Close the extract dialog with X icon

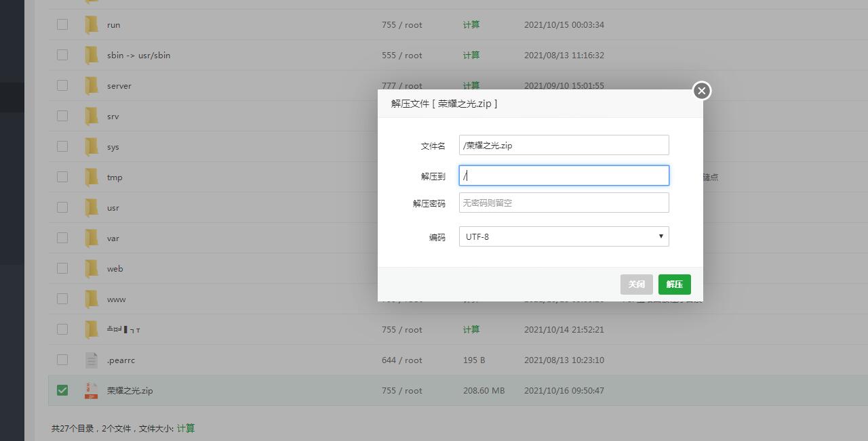(x=701, y=91)
